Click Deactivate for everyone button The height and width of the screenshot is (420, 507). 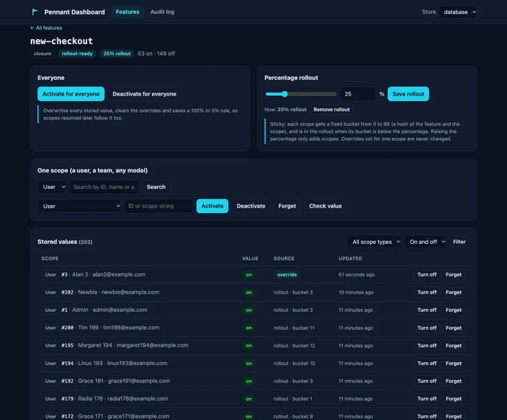pyautogui.click(x=144, y=94)
